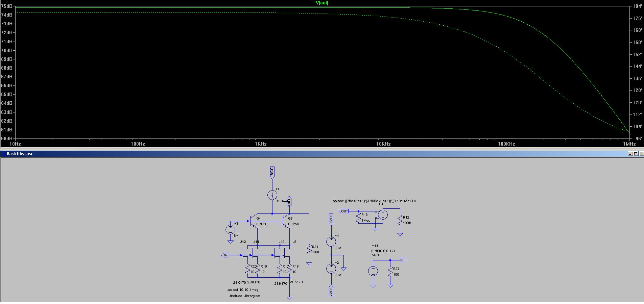The image size is (644, 304).
Task: Click the 100KHz frequency axis label
Action: click(506, 144)
